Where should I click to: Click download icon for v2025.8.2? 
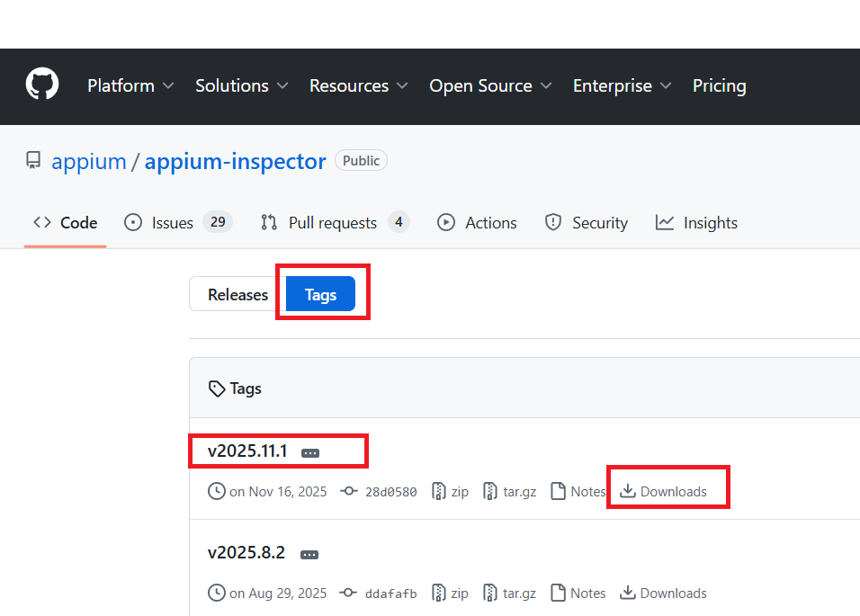pos(627,593)
